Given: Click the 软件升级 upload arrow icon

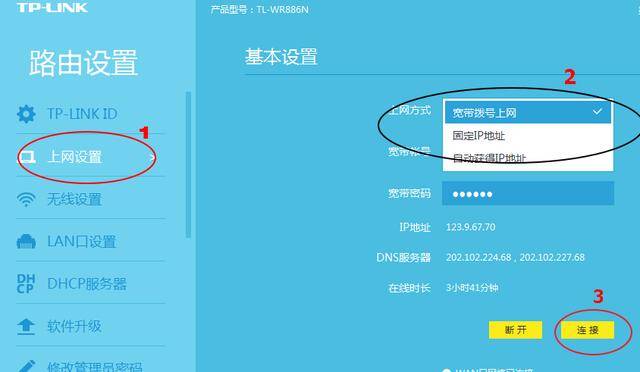Looking at the screenshot, I should (x=26, y=327).
